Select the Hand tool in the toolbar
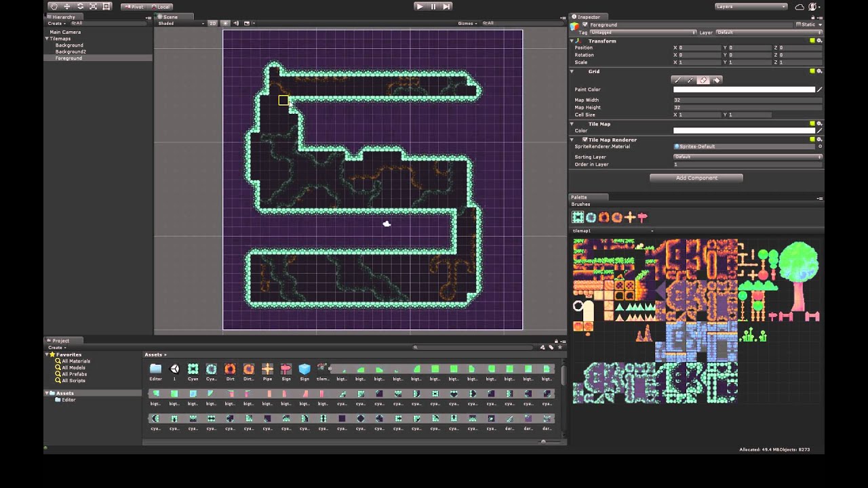Viewport: 868px width, 488px height. click(x=54, y=5)
